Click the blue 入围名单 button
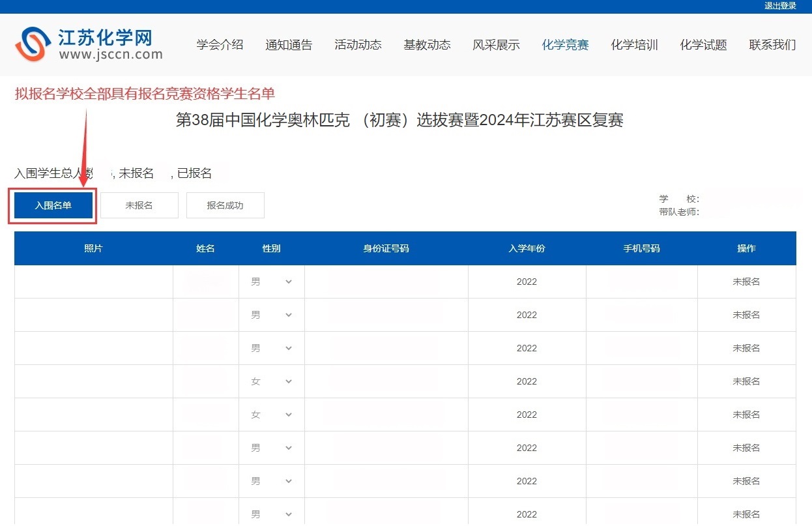Viewport: 812px width, 526px height. point(53,205)
